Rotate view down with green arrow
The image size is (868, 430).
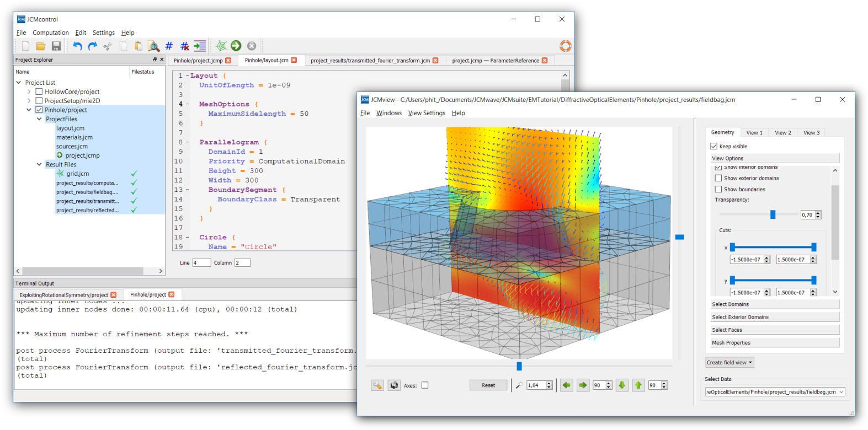click(622, 385)
